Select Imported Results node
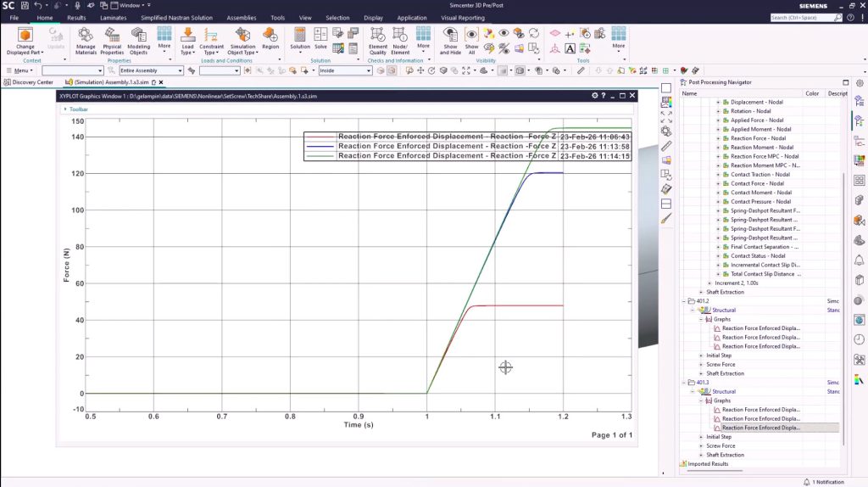 click(x=708, y=464)
